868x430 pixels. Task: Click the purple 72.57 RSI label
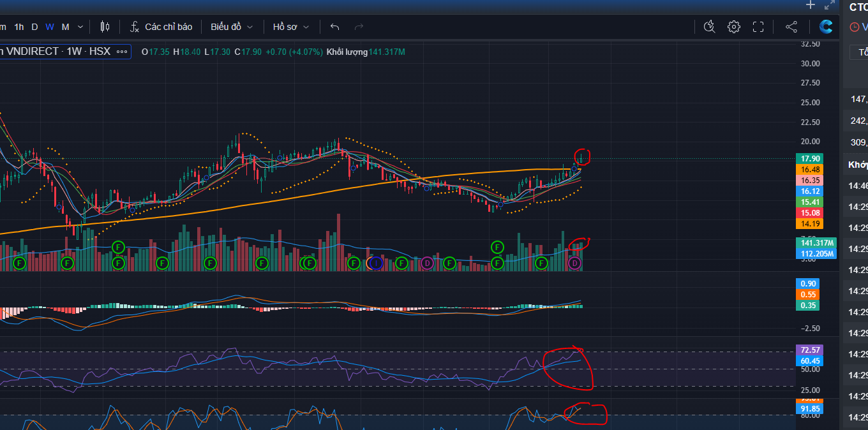point(809,350)
